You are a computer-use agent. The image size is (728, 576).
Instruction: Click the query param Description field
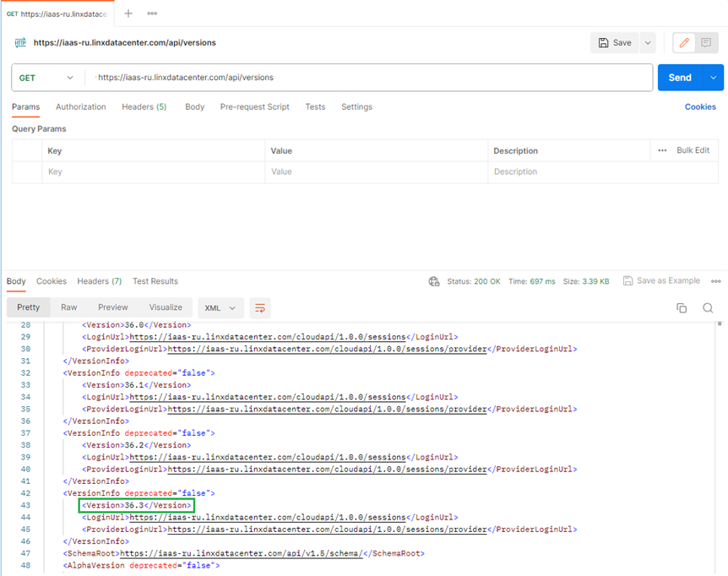point(603,171)
